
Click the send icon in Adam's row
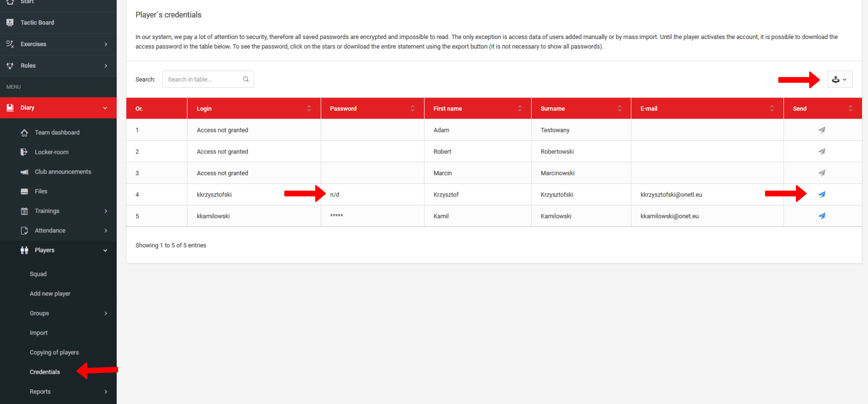pyautogui.click(x=822, y=130)
